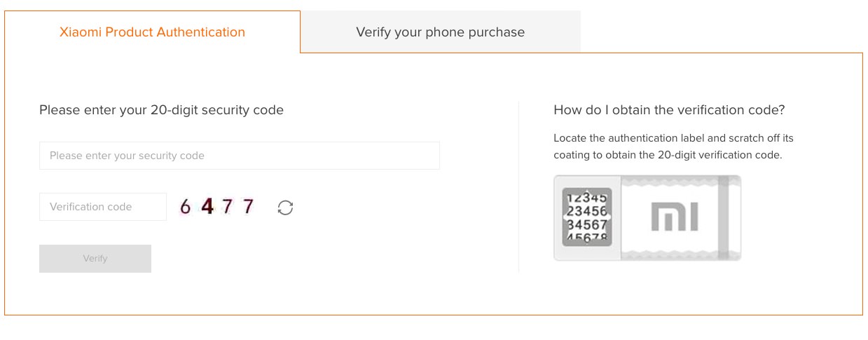Click the first captcha digit 6
868x340 pixels.
tap(186, 207)
